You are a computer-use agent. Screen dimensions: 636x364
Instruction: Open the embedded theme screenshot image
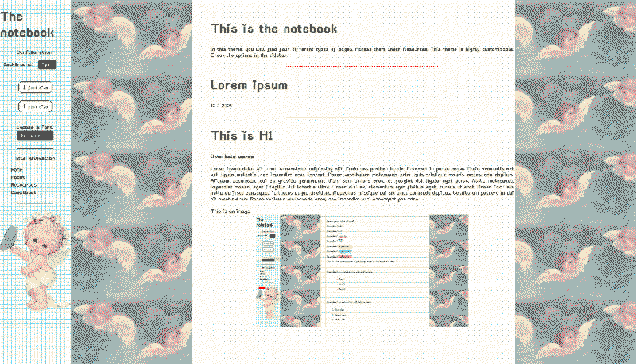pyautogui.click(x=362, y=270)
